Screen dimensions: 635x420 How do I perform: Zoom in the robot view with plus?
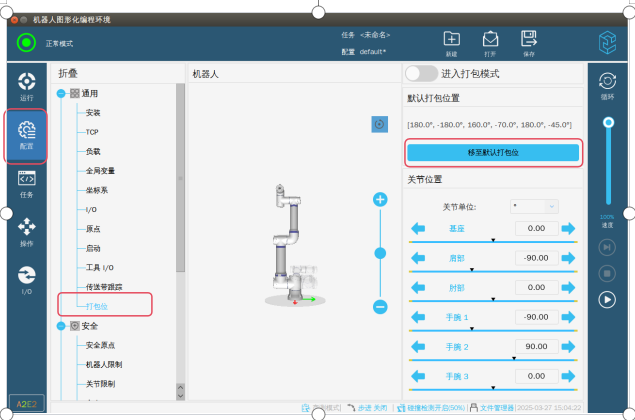tap(380, 199)
